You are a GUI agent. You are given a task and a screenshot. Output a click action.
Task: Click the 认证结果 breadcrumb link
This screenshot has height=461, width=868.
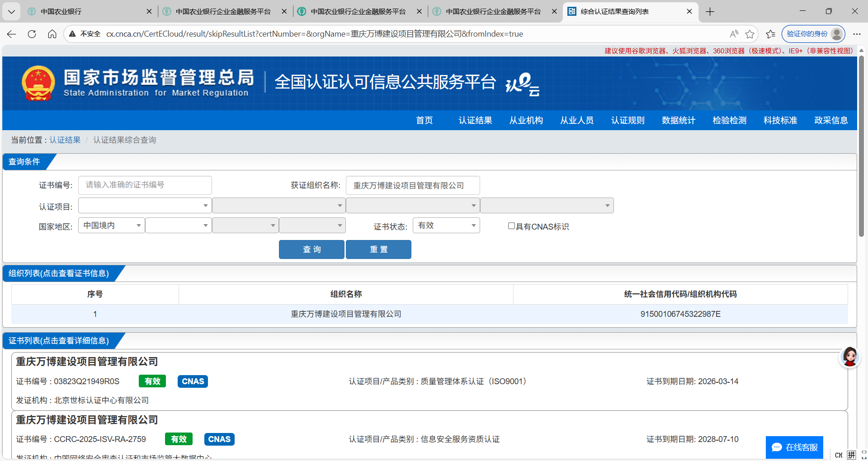(65, 140)
